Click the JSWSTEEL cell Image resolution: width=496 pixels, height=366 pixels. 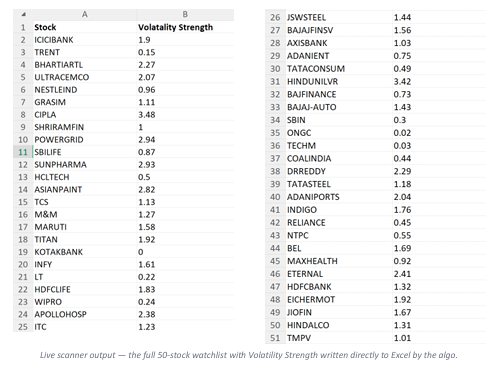pyautogui.click(x=339, y=17)
